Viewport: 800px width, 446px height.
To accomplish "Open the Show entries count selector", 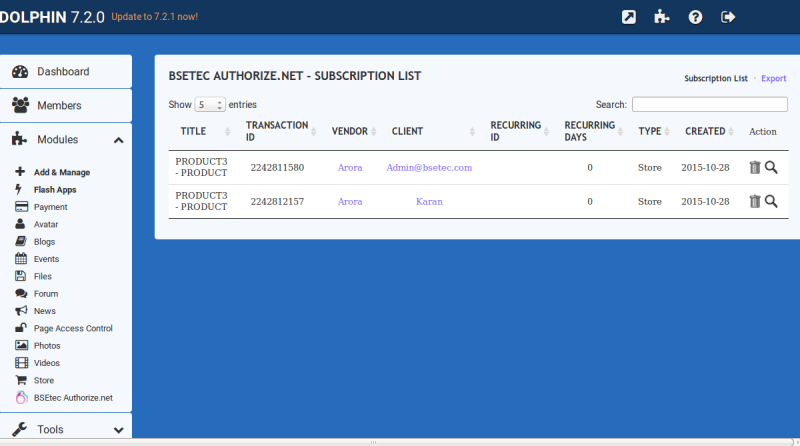I will click(210, 105).
